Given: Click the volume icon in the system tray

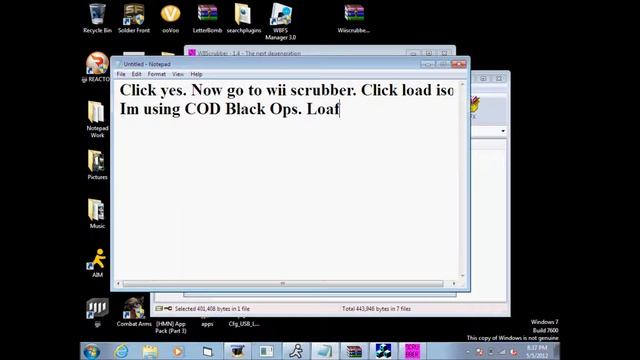Looking at the screenshot, I should pyautogui.click(x=514, y=352).
